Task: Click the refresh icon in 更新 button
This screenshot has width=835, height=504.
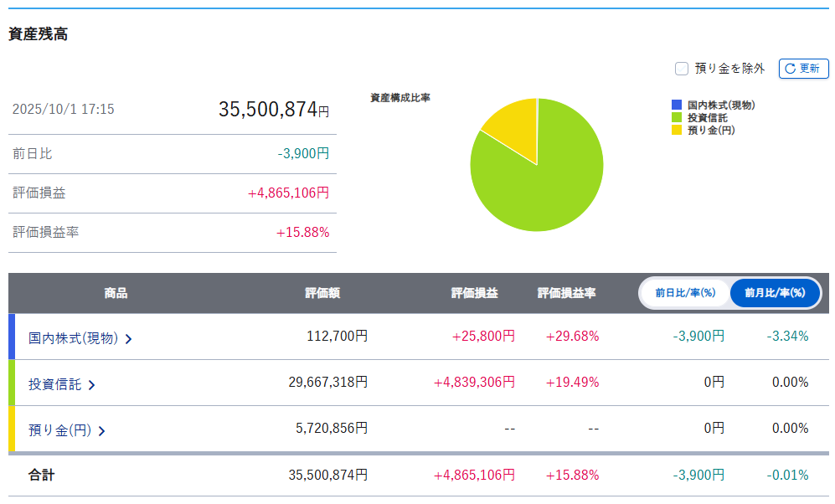Action: [x=790, y=69]
